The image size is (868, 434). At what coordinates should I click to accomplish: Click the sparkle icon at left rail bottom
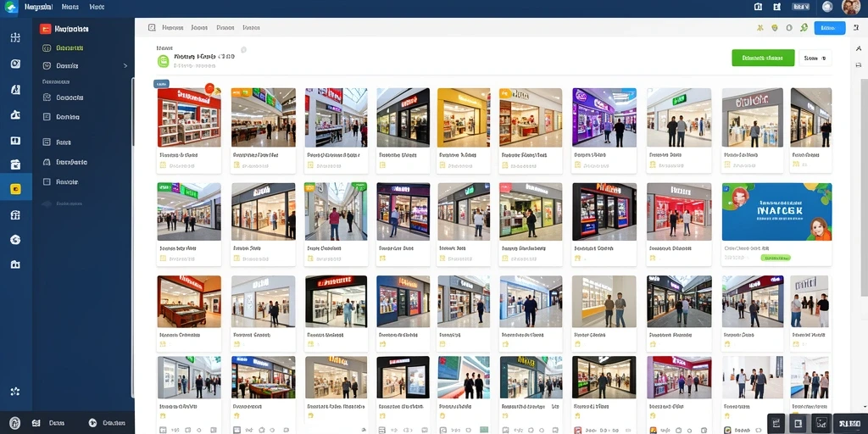tap(15, 392)
